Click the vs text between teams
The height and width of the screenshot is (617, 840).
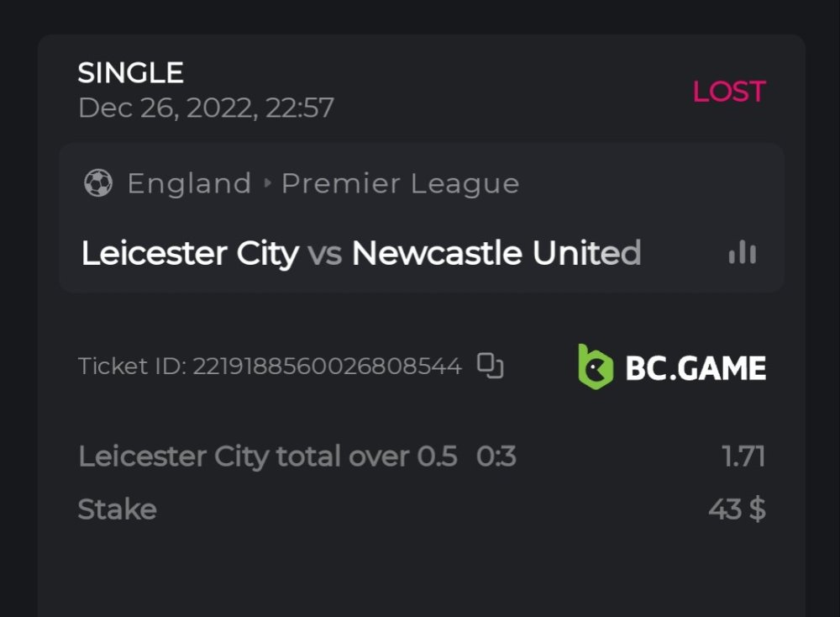pyautogui.click(x=324, y=253)
